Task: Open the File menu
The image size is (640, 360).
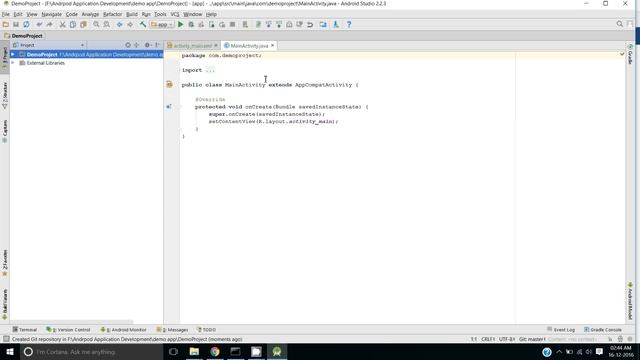Action: 6,14
